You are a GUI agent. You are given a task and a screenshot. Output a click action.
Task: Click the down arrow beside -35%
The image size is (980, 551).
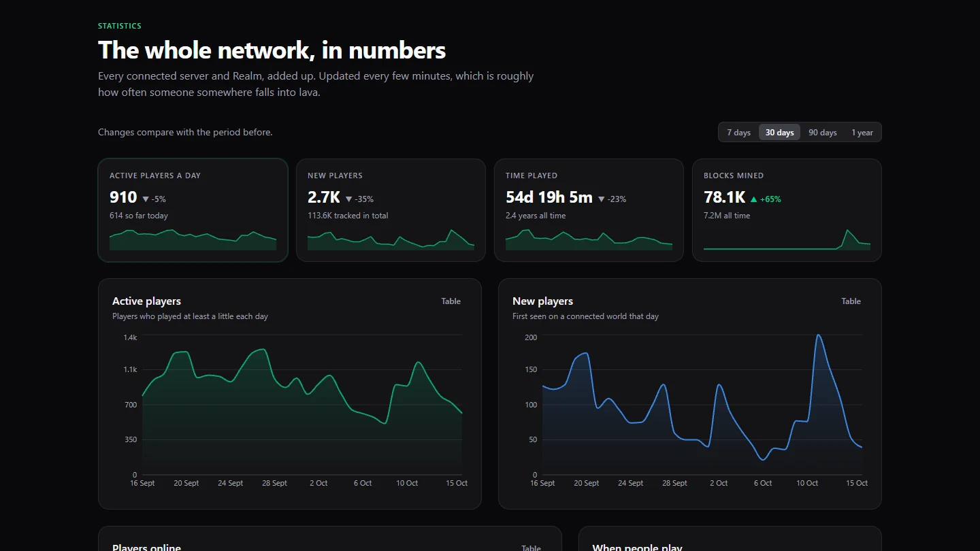[349, 199]
